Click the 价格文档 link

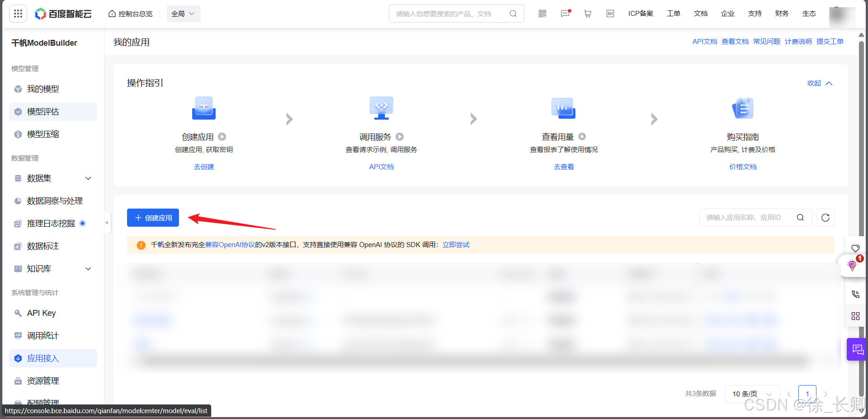pyautogui.click(x=743, y=167)
